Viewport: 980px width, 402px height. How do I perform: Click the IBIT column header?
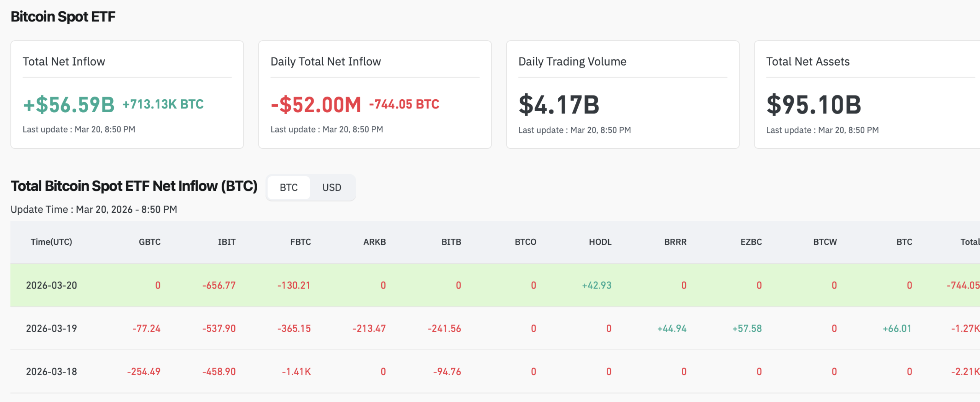tap(226, 242)
